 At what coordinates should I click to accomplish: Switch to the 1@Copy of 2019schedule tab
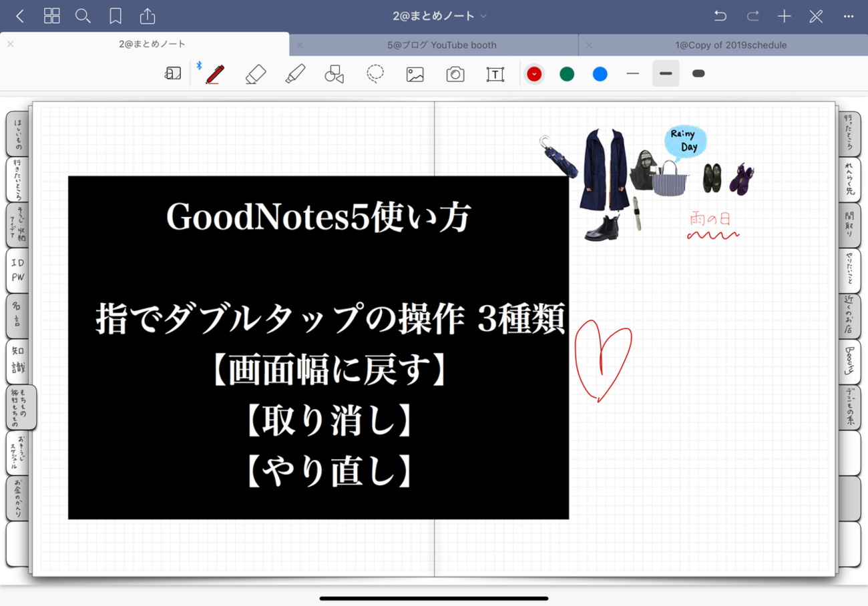(730, 45)
